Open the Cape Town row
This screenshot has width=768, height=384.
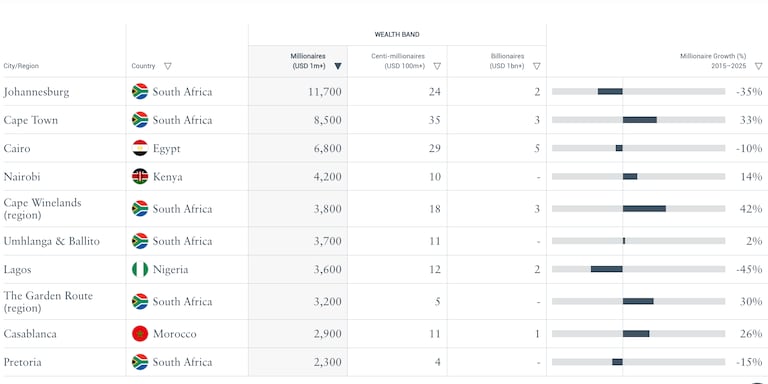point(384,120)
